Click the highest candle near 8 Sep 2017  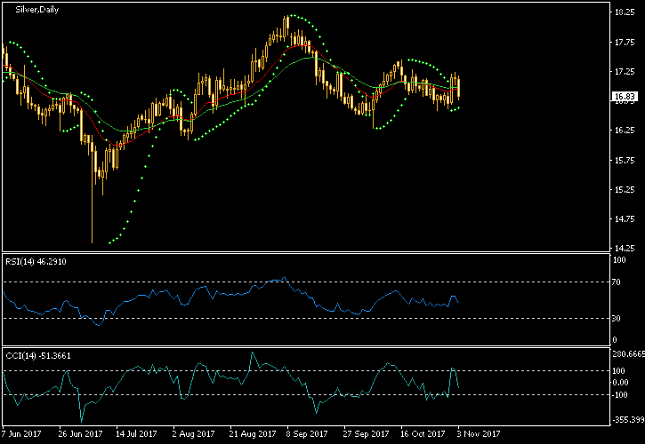pos(287,26)
